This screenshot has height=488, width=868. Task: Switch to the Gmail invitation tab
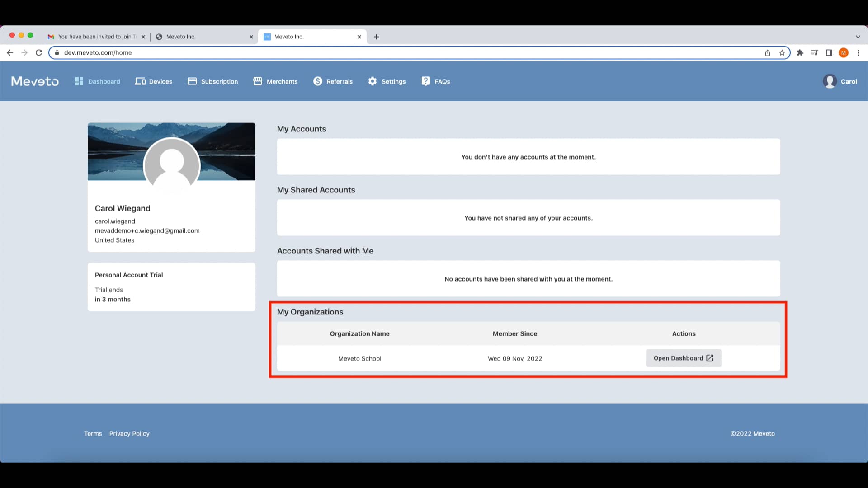click(95, 37)
